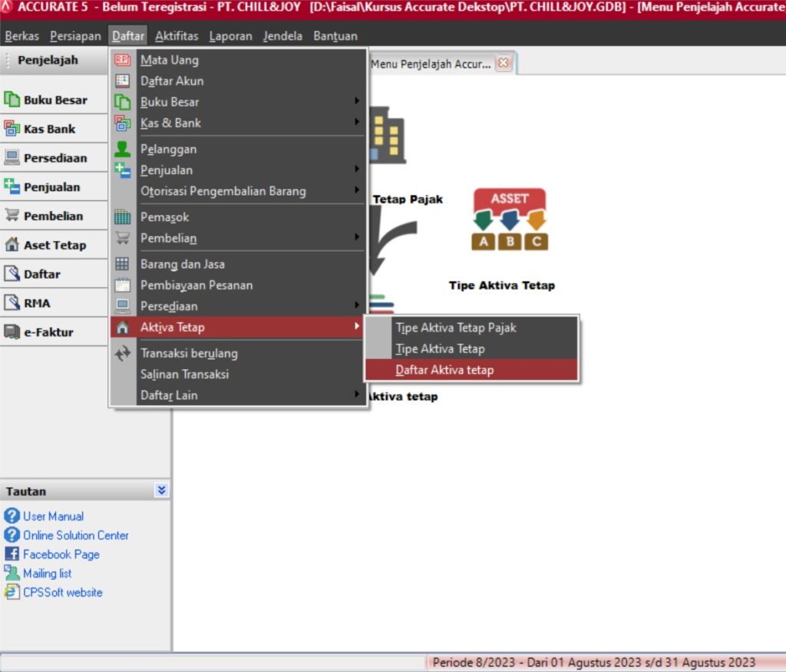Screen dimensions: 786x672
Task: Expand the Buku Besar submenu arrow
Action: pyautogui.click(x=357, y=101)
